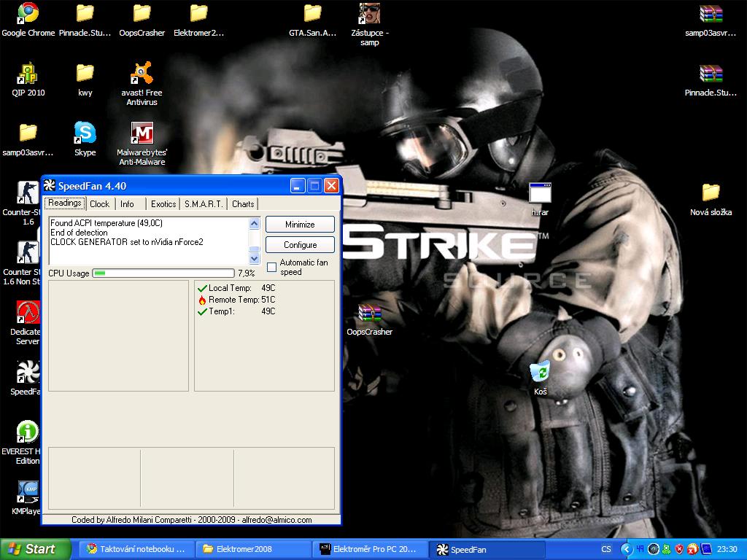
Task: Open Malwarebytes' Anti-Malware shortcut
Action: (142, 133)
